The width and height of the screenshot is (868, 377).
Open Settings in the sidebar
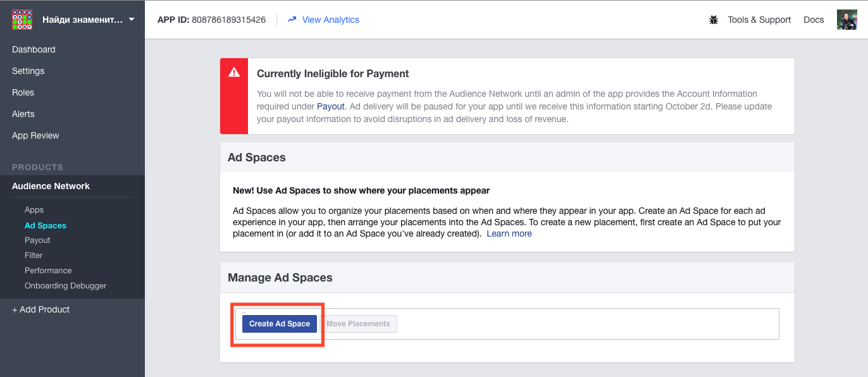[x=28, y=71]
